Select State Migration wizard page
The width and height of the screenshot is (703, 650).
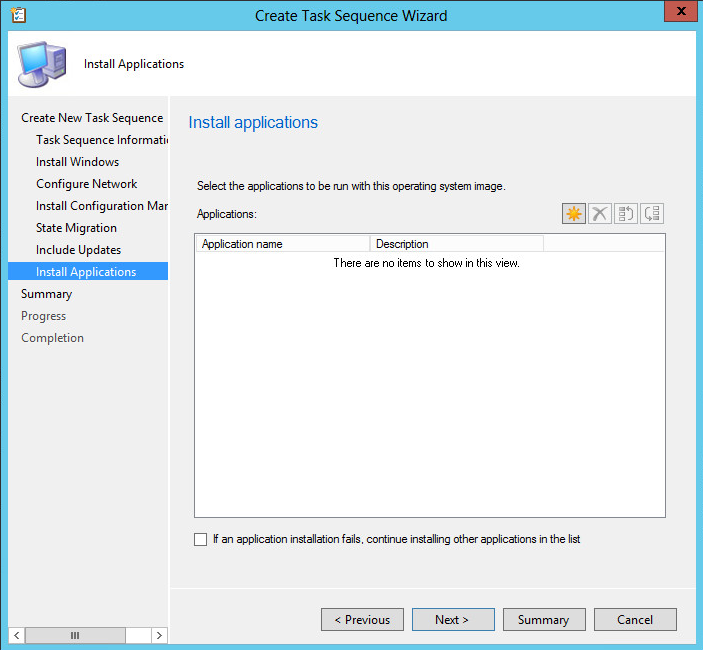pyautogui.click(x=76, y=228)
